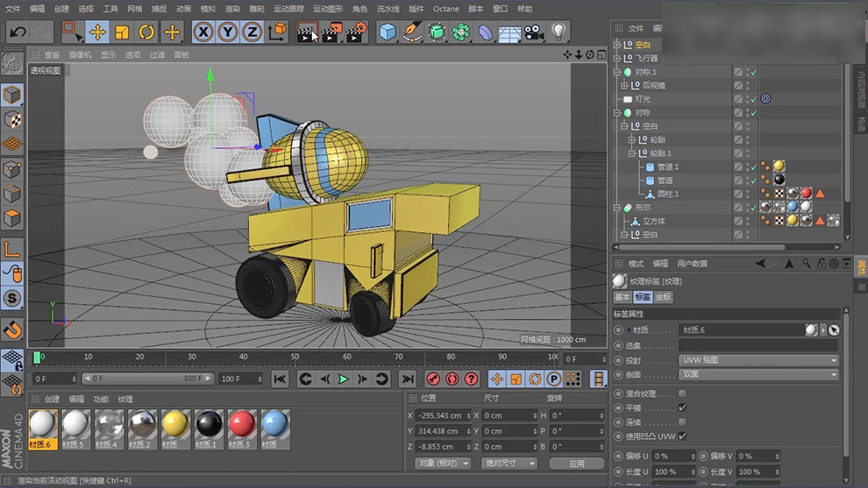Open the render settings clapperboard gear icon

click(x=355, y=32)
